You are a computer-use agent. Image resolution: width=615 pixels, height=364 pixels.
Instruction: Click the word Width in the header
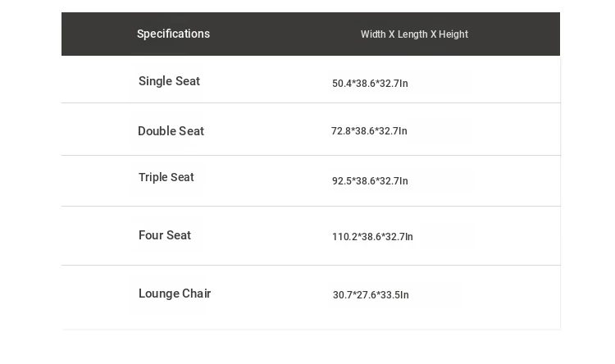[x=373, y=34]
